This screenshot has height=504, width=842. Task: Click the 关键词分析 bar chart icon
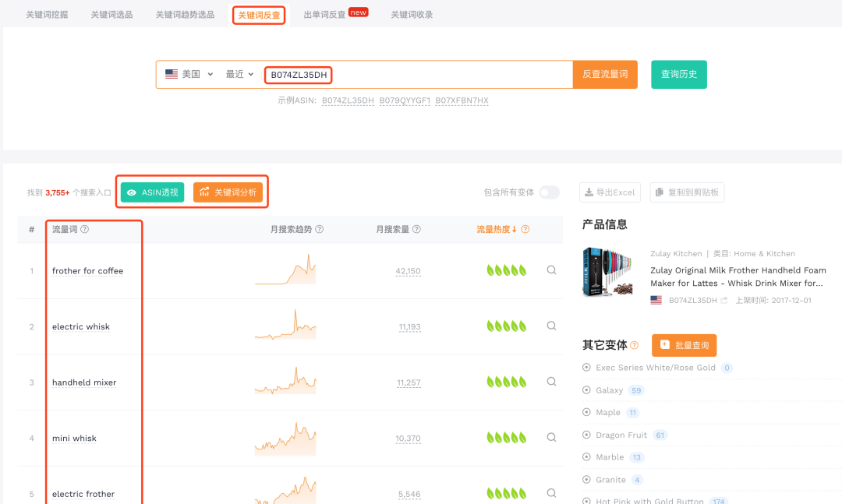click(203, 192)
